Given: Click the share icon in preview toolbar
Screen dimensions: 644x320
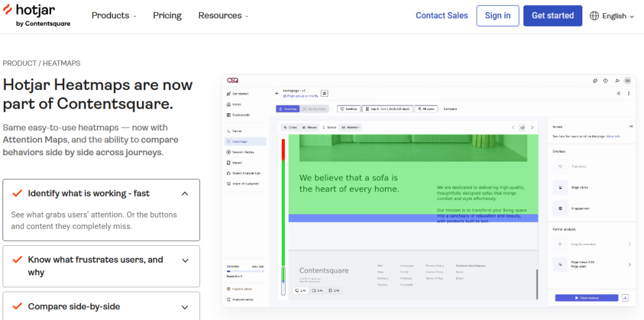Looking at the screenshot, I should click(x=619, y=93).
